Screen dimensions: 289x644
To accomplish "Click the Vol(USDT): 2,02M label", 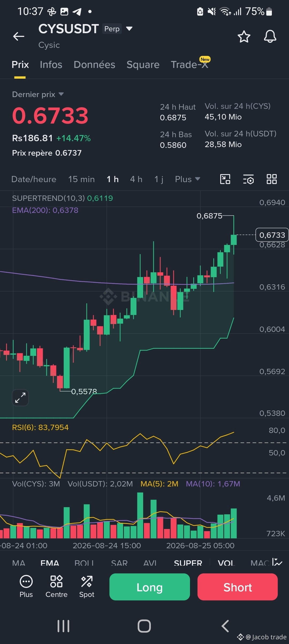I will coord(100,484).
